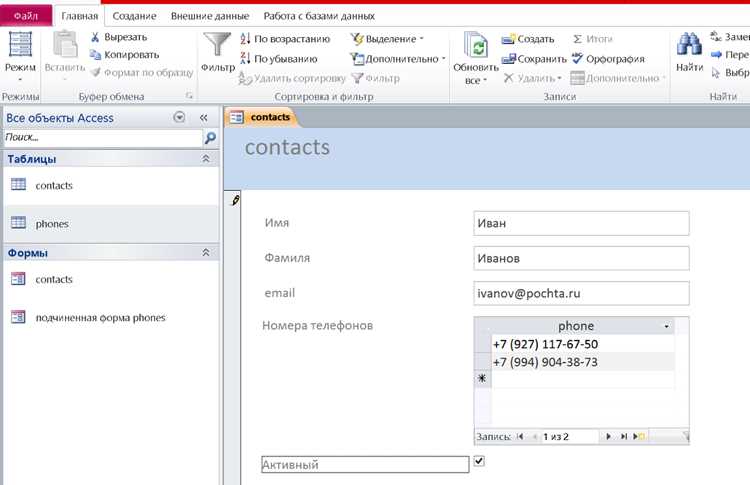Click the Найти binoculars icon
Image resolution: width=750 pixels, height=485 pixels.
click(x=689, y=44)
